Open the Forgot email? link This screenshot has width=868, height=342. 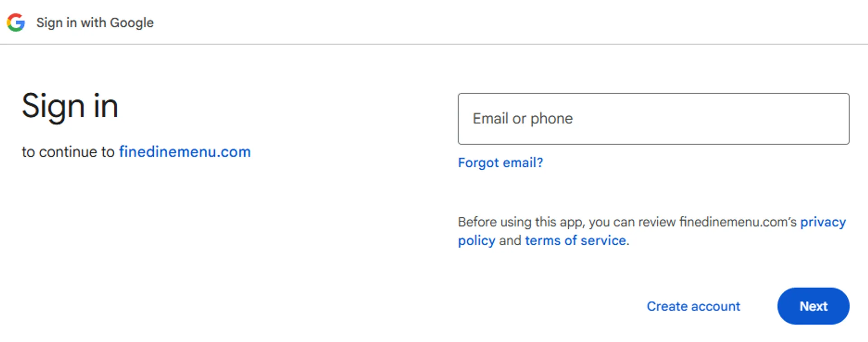[500, 163]
